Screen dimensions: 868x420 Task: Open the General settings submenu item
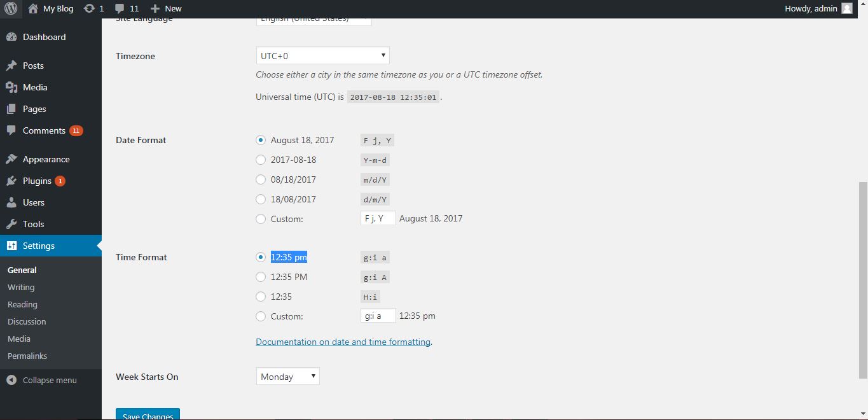click(x=22, y=270)
